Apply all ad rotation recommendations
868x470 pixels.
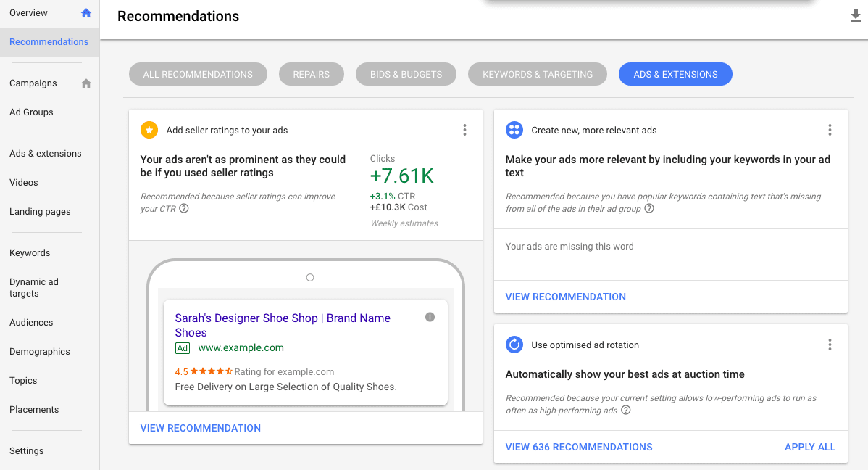[810, 447]
